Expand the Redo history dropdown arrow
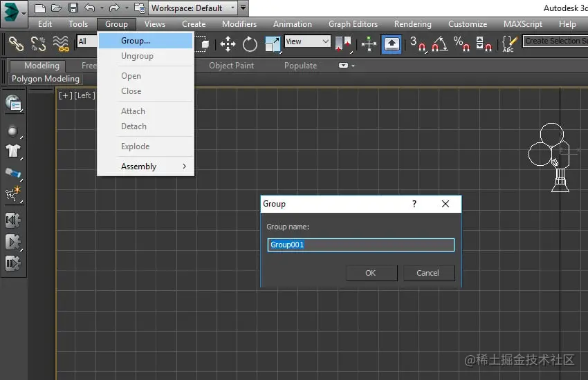The width and height of the screenshot is (588, 380). pos(127,8)
